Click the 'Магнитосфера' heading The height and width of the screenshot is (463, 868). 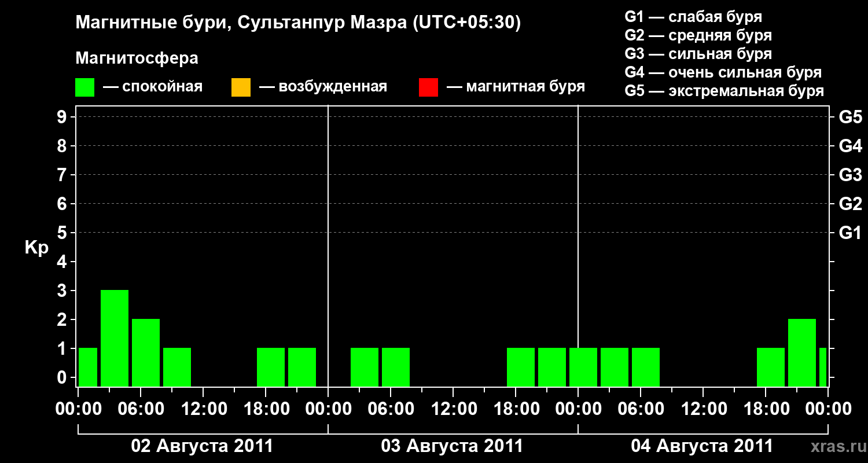[x=137, y=58]
